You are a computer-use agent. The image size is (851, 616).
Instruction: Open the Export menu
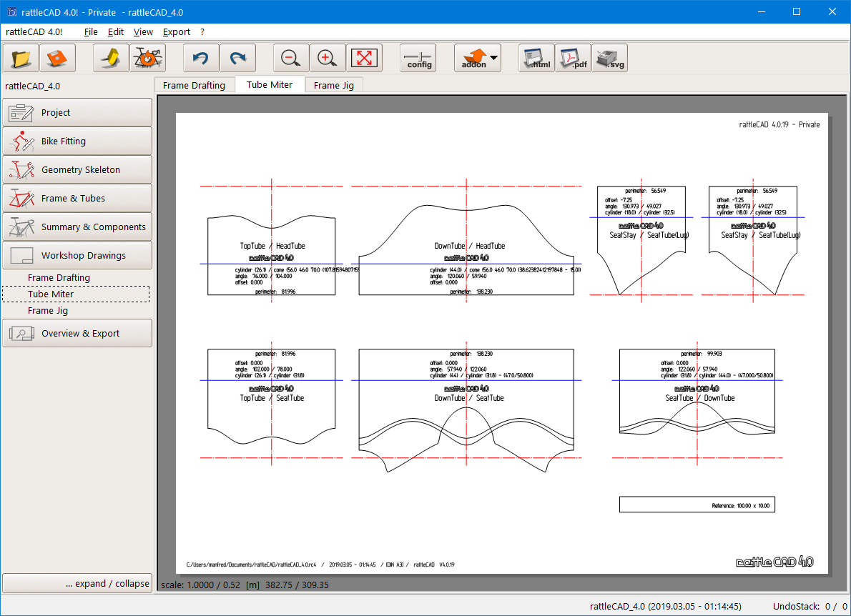tap(177, 32)
